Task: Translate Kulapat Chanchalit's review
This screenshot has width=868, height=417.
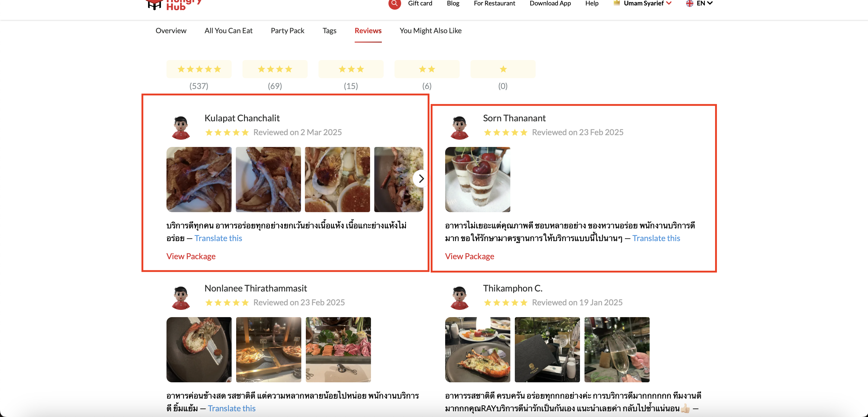Action: coord(218,238)
